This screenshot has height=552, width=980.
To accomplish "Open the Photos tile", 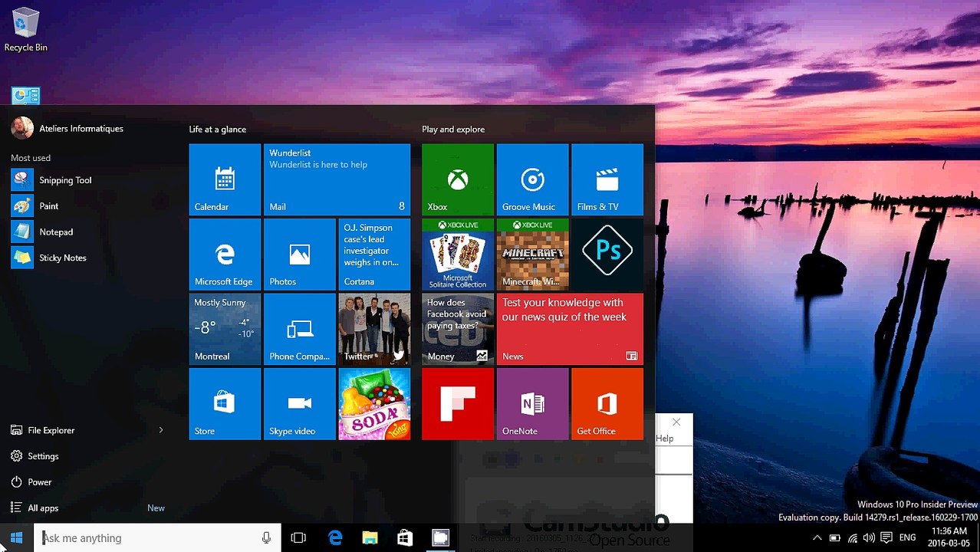I will [299, 255].
